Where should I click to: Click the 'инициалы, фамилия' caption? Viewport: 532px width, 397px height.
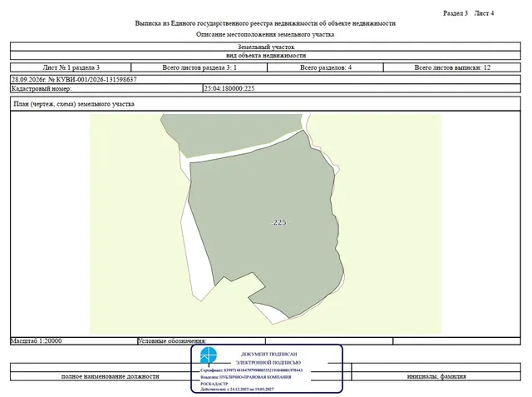436,376
